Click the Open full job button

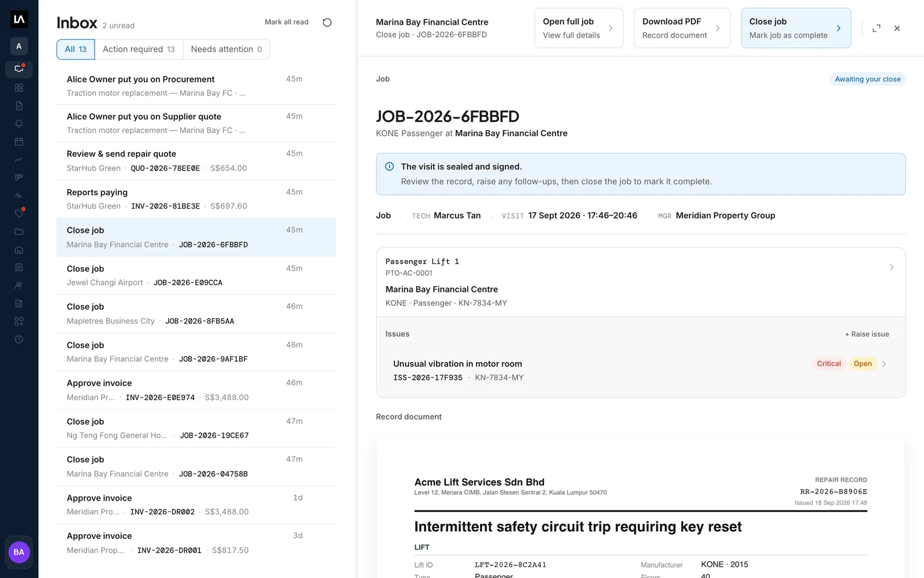click(x=579, y=28)
